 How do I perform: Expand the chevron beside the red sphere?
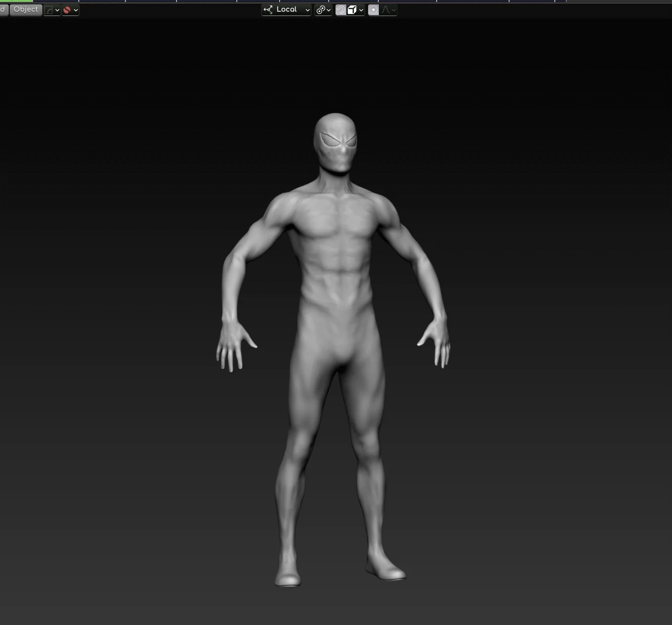coord(75,10)
